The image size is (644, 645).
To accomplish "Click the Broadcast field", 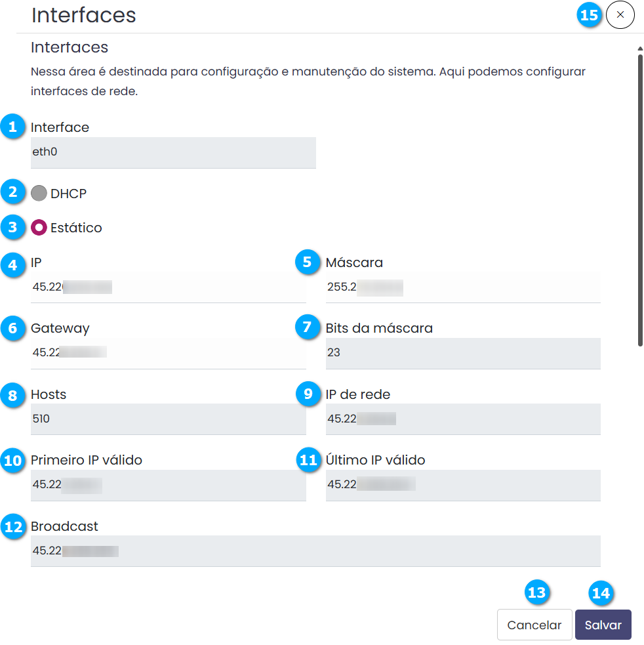I will click(x=315, y=551).
